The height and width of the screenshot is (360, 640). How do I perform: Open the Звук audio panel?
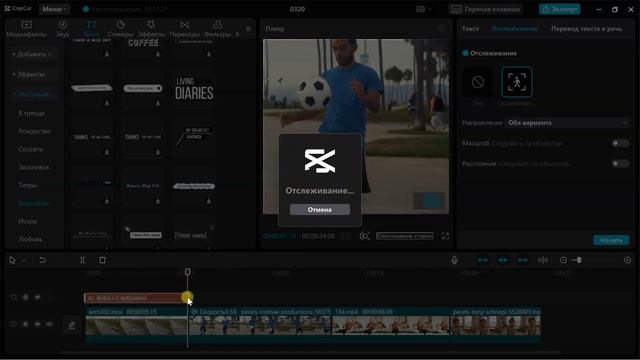[x=62, y=29]
